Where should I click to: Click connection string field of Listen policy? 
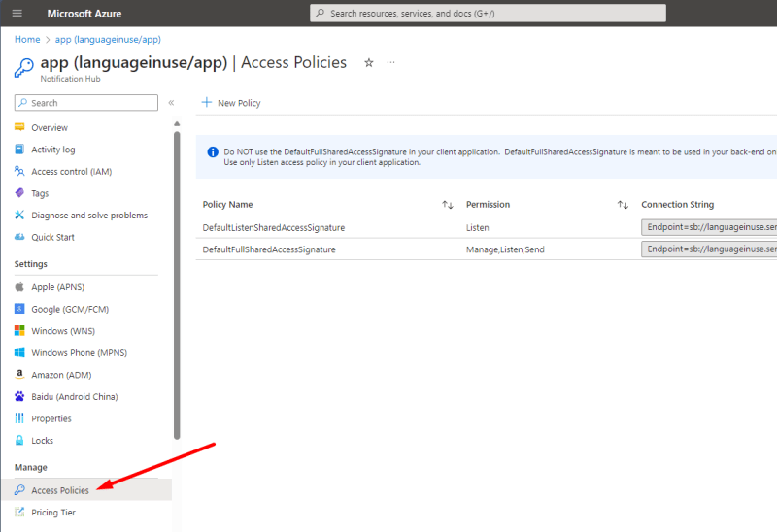pyautogui.click(x=709, y=227)
